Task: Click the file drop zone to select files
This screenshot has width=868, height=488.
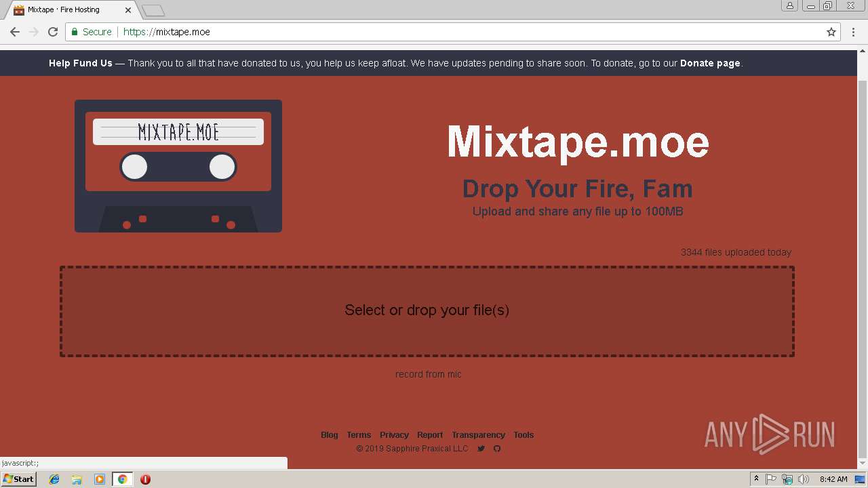Action: tap(427, 311)
